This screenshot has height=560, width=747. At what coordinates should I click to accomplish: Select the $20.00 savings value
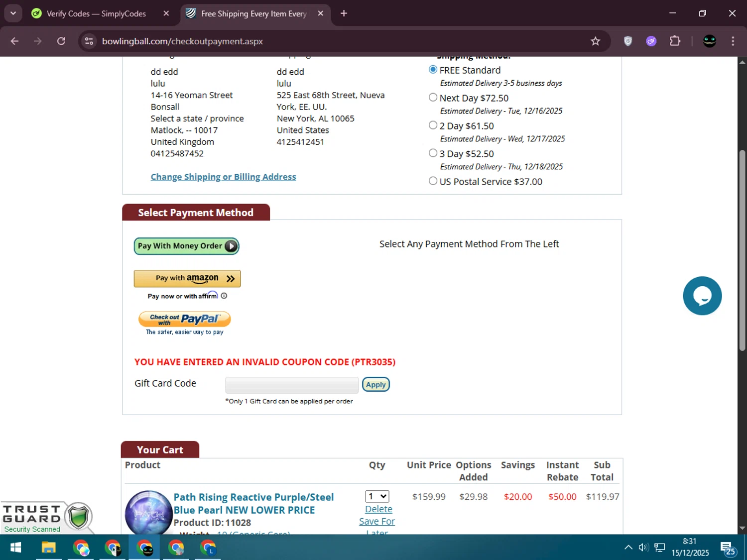(518, 496)
